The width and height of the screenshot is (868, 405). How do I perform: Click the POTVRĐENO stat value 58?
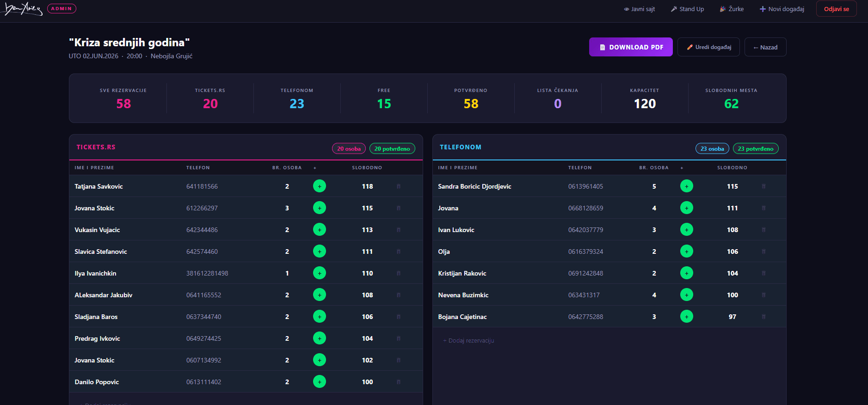pyautogui.click(x=471, y=104)
